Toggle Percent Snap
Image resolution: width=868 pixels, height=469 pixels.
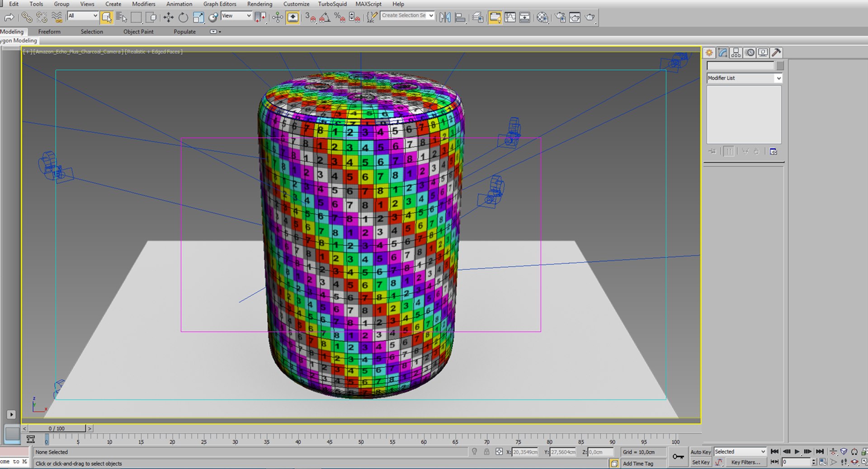click(340, 17)
